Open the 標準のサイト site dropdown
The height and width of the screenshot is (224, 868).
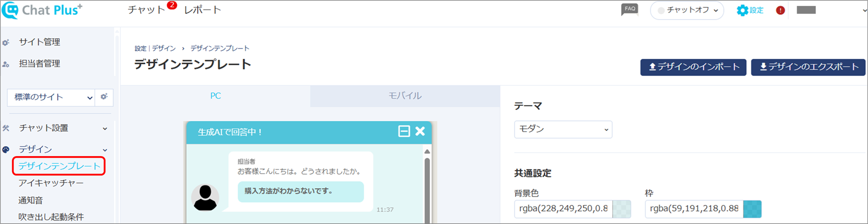pyautogui.click(x=51, y=97)
